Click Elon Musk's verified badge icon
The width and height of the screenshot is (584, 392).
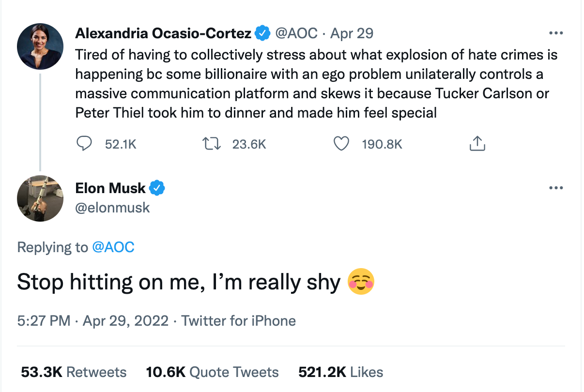157,188
